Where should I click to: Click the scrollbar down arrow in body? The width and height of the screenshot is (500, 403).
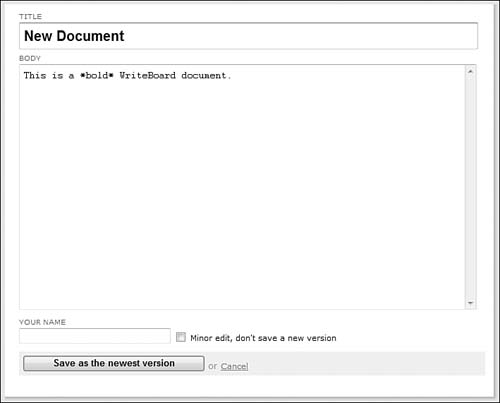pos(470,303)
